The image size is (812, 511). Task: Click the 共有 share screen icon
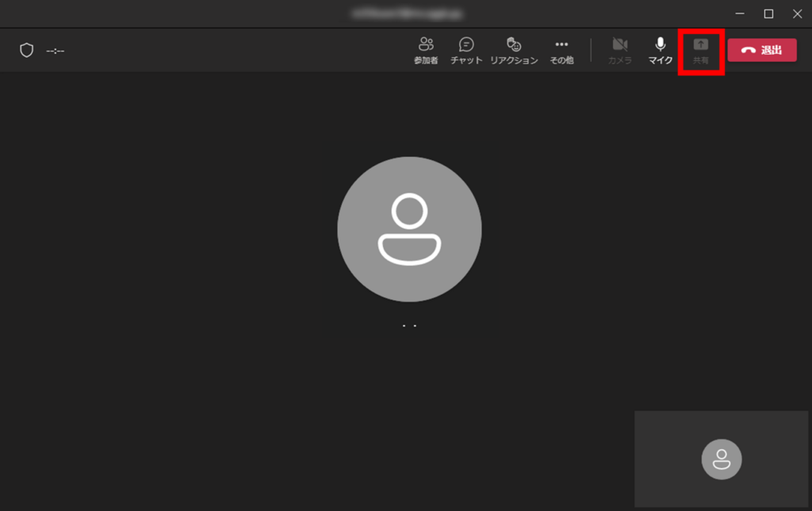tap(700, 45)
